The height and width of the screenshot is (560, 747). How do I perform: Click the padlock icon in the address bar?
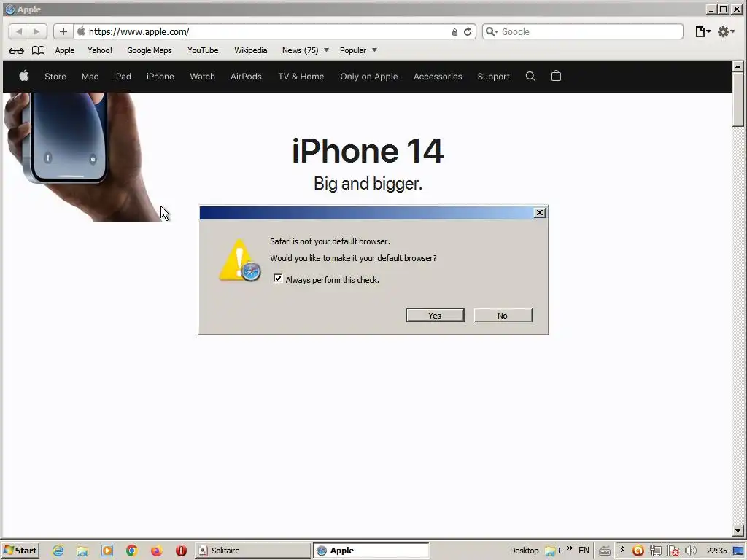(454, 32)
